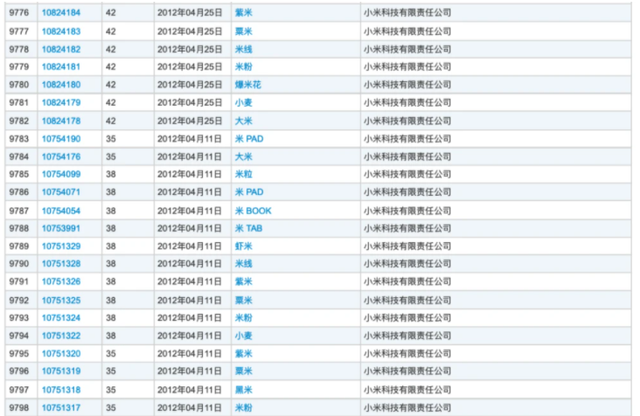This screenshot has width=640, height=416.
Task: Open registration number 10751322 link
Action: [x=61, y=336]
